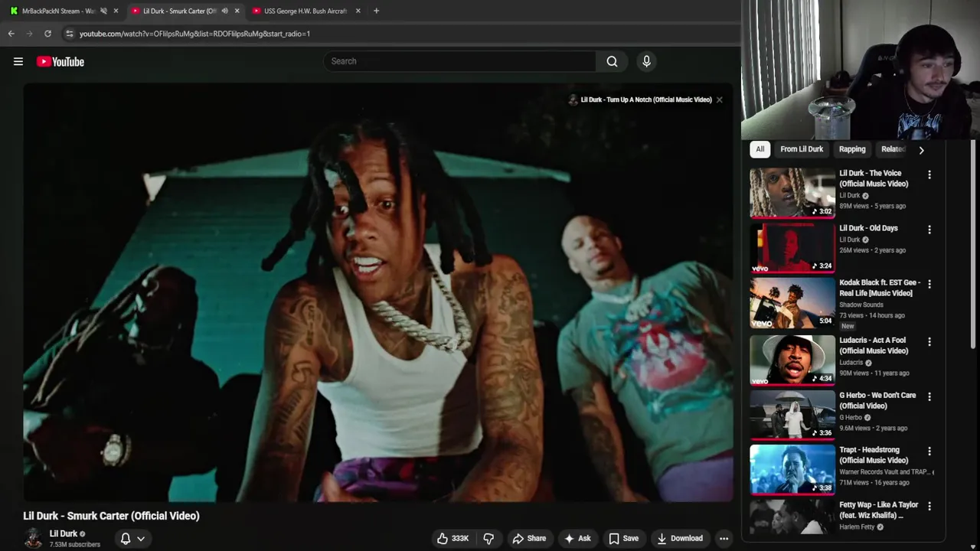This screenshot has height=551, width=980.
Task: Share the video
Action: point(529,539)
